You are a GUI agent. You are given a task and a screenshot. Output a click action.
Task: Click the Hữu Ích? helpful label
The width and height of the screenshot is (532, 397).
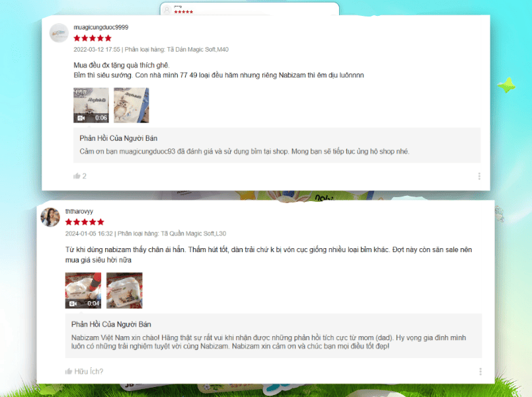click(x=89, y=372)
